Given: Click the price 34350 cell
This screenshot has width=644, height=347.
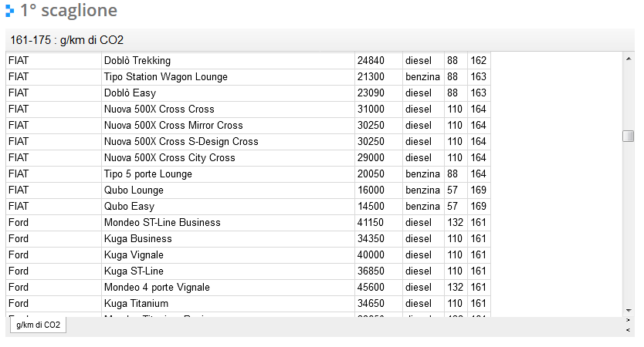Looking at the screenshot, I should tap(378, 239).
